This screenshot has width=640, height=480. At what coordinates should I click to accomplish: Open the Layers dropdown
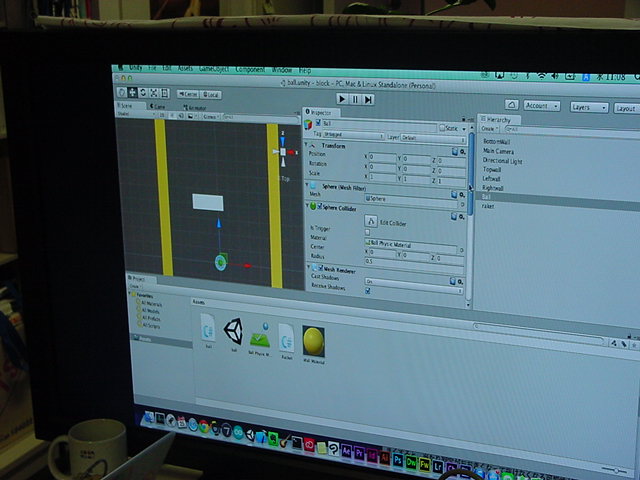click(x=589, y=107)
